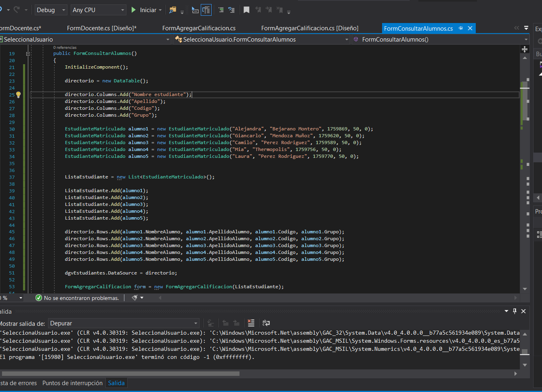The image size is (542, 392).
Task: Click the Redo toolbar icon
Action: click(x=17, y=9)
